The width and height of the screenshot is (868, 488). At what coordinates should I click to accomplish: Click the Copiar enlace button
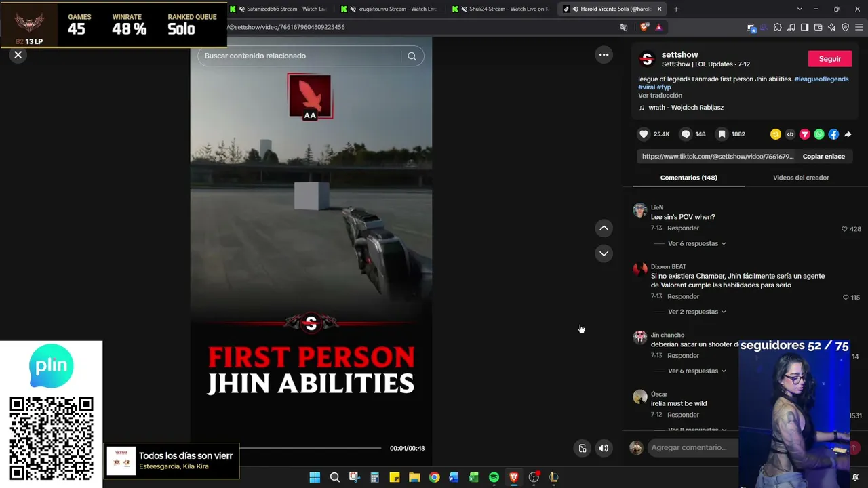click(x=823, y=157)
